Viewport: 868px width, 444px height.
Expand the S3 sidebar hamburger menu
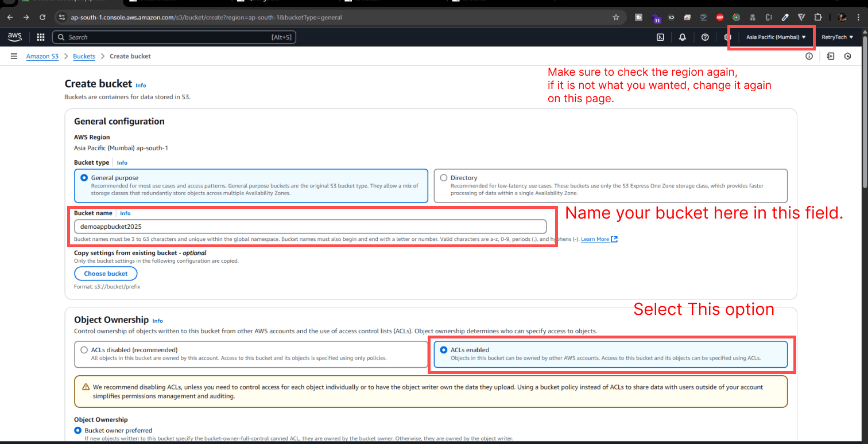pyautogui.click(x=14, y=56)
